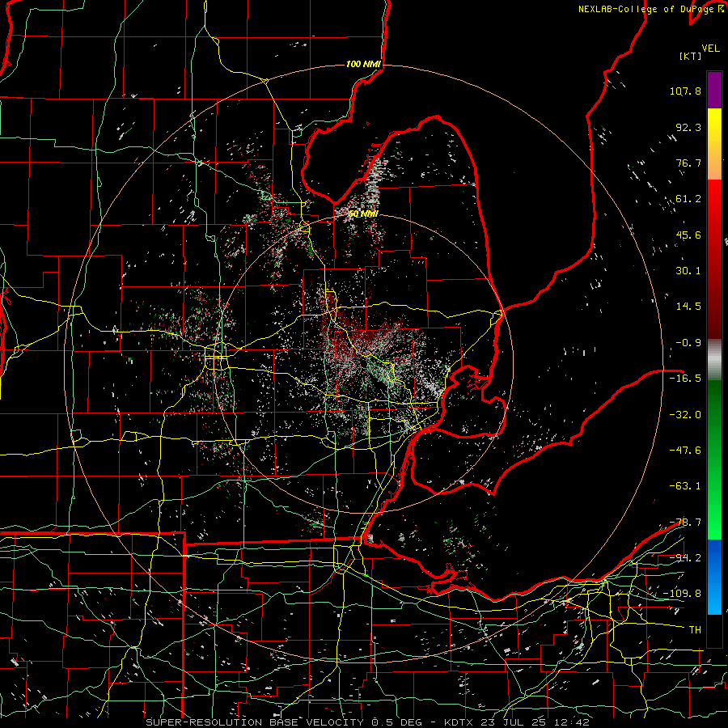This screenshot has width=728, height=728.
Task: Click the -109.8 velocity scale value
Action: click(682, 594)
